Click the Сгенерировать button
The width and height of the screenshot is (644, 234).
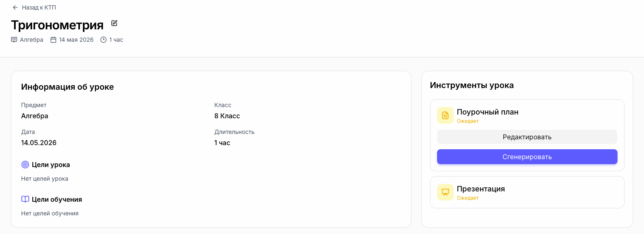pyautogui.click(x=527, y=157)
